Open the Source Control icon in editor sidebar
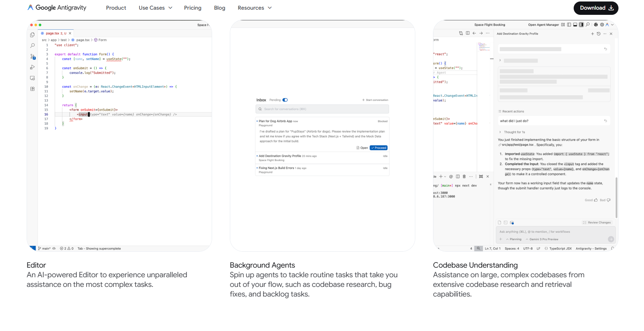Screen dimensions: 644x331 33,57
